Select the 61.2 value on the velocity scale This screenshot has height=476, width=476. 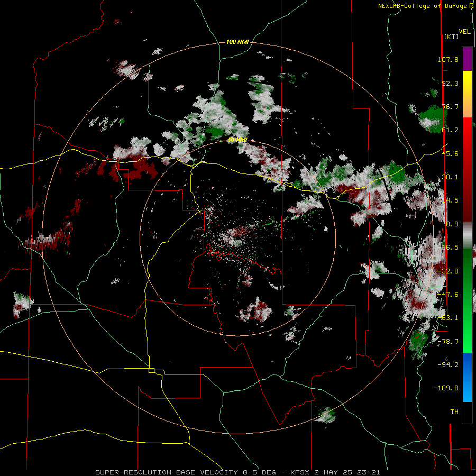[x=450, y=130]
